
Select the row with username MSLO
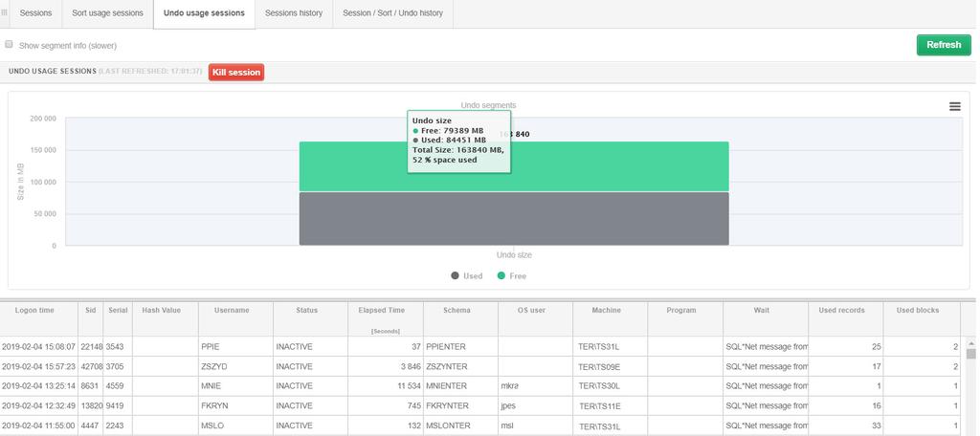pyautogui.click(x=480, y=425)
